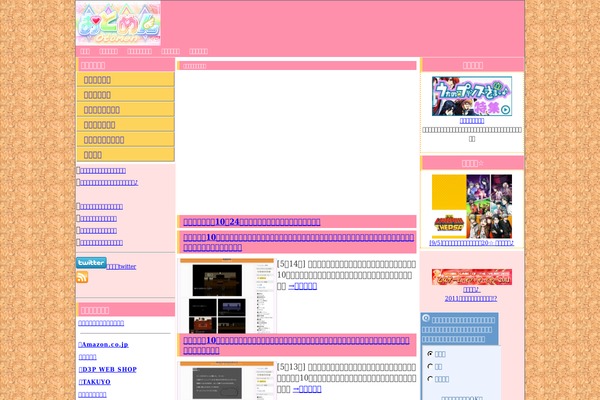Open the Uta no Prince-sama 特集 banner
The height and width of the screenshot is (400, 600).
(x=472, y=96)
